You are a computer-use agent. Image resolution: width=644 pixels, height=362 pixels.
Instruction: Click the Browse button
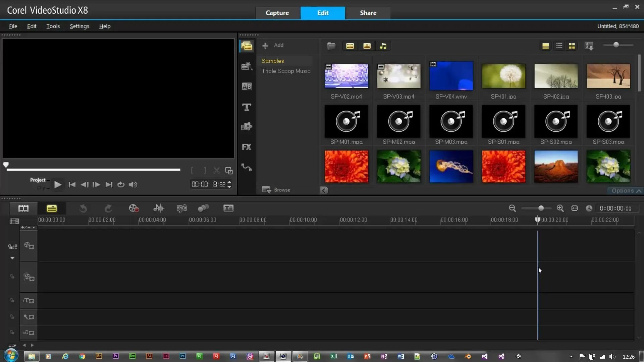(276, 190)
